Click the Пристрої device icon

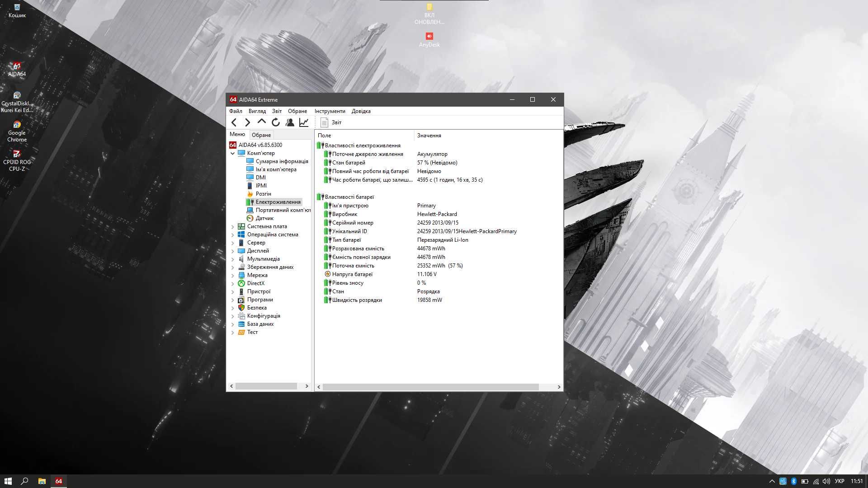(241, 291)
